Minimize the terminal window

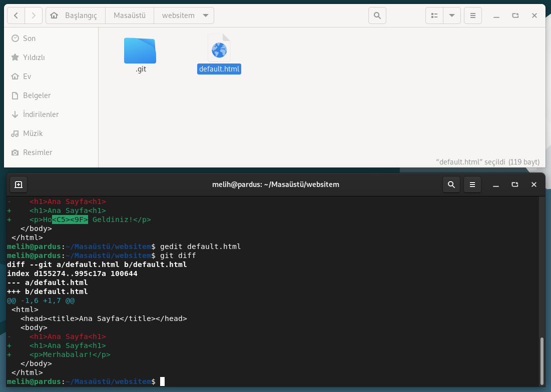coord(496,184)
